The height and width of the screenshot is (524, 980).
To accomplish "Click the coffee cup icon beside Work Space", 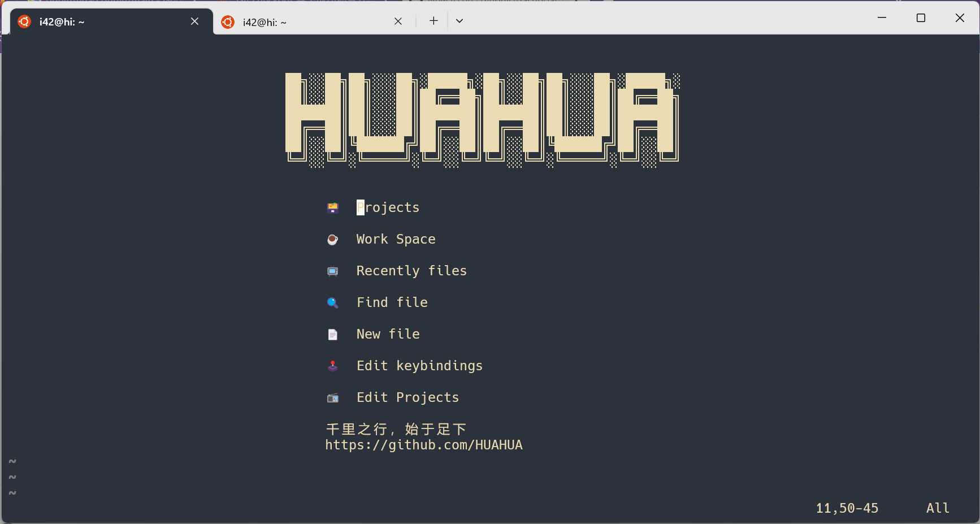I will tap(333, 239).
